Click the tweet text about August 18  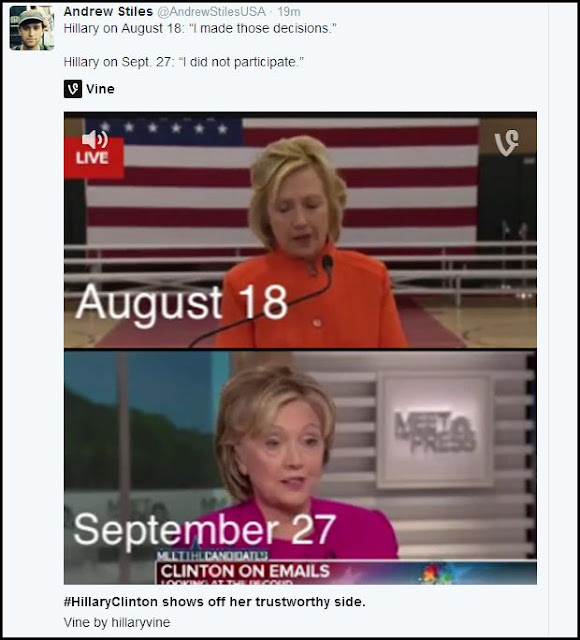pyautogui.click(x=200, y=29)
